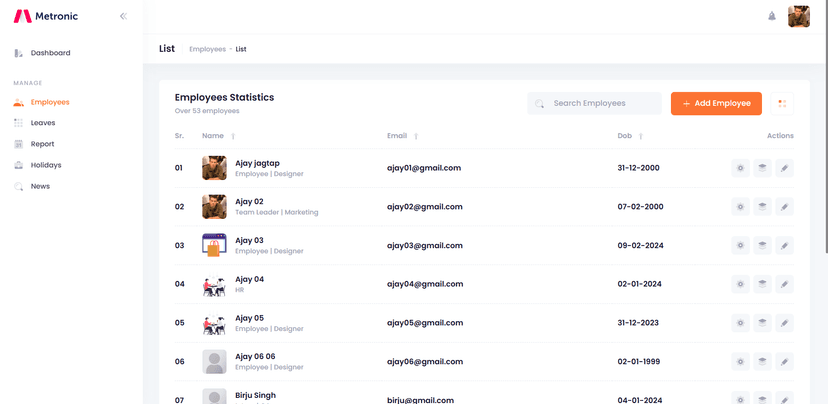This screenshot has height=404, width=828.
Task: Click the pencil edit icon for Ajay 02
Action: pyautogui.click(x=784, y=207)
